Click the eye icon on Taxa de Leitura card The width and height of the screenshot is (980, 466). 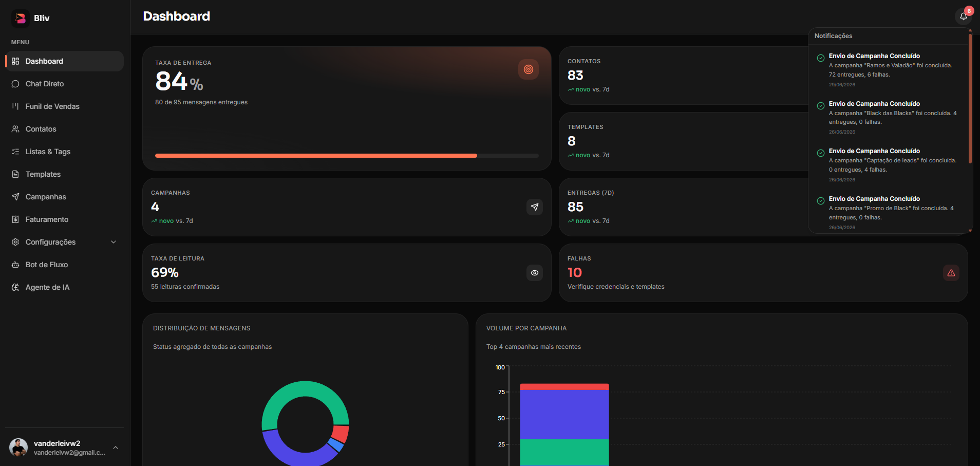535,273
